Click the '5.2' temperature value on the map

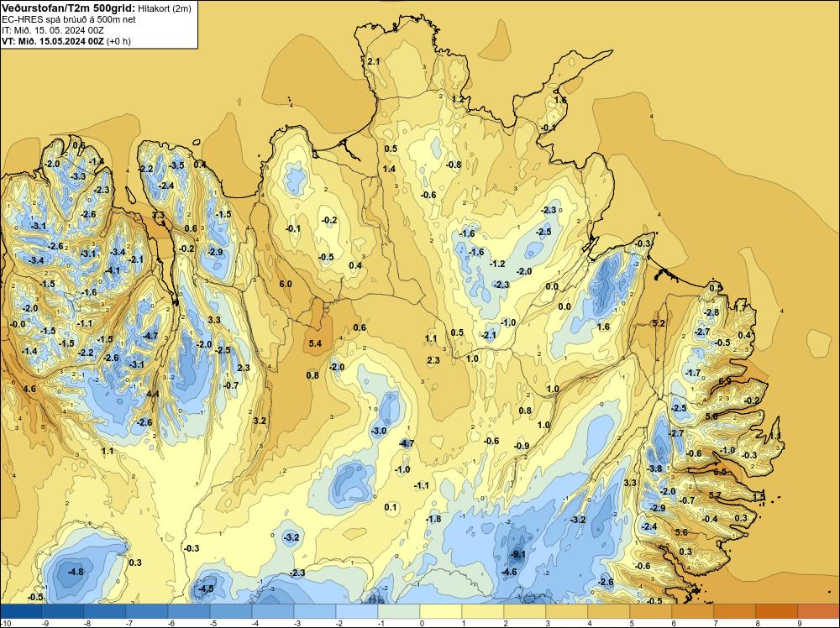(x=659, y=323)
